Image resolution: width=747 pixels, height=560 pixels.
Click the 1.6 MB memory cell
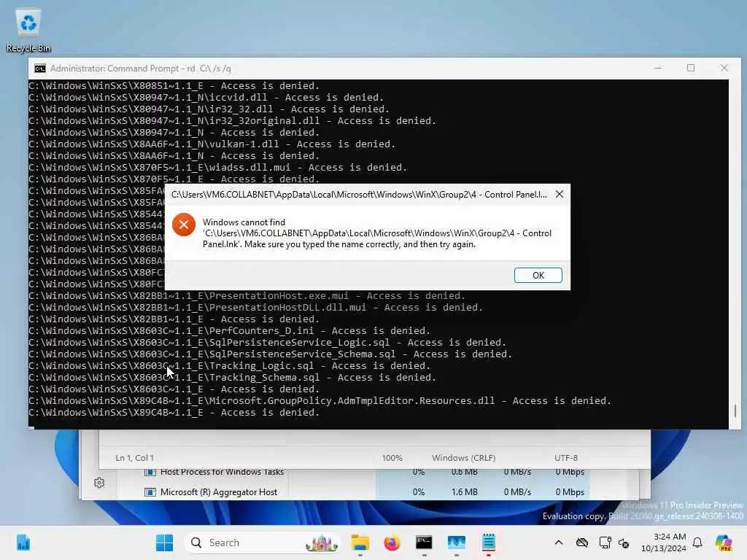[x=465, y=492]
